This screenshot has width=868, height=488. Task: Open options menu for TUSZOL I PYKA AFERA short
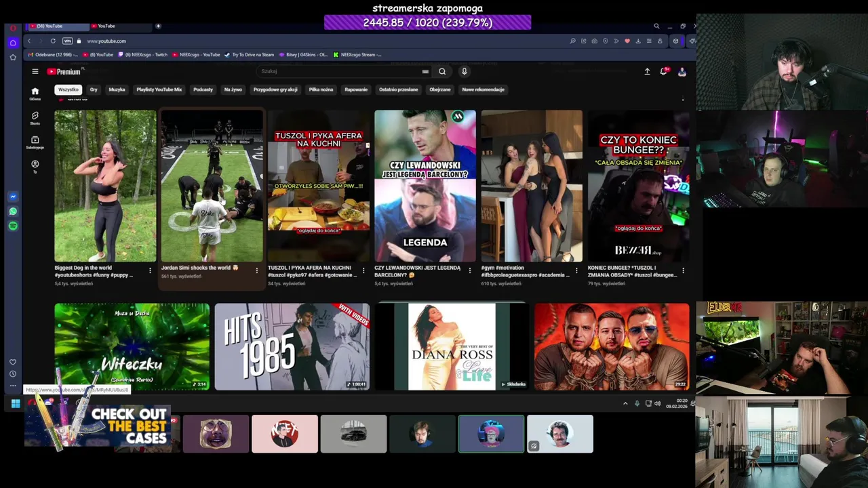(x=363, y=270)
